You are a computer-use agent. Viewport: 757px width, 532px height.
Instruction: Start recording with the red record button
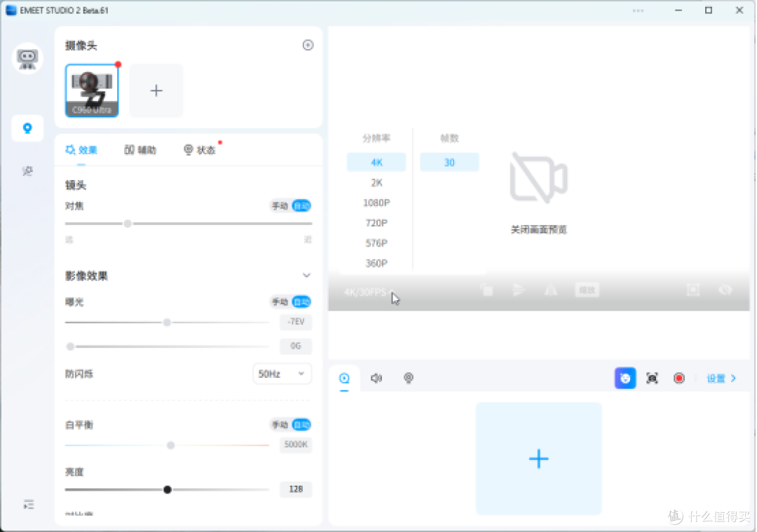point(679,378)
